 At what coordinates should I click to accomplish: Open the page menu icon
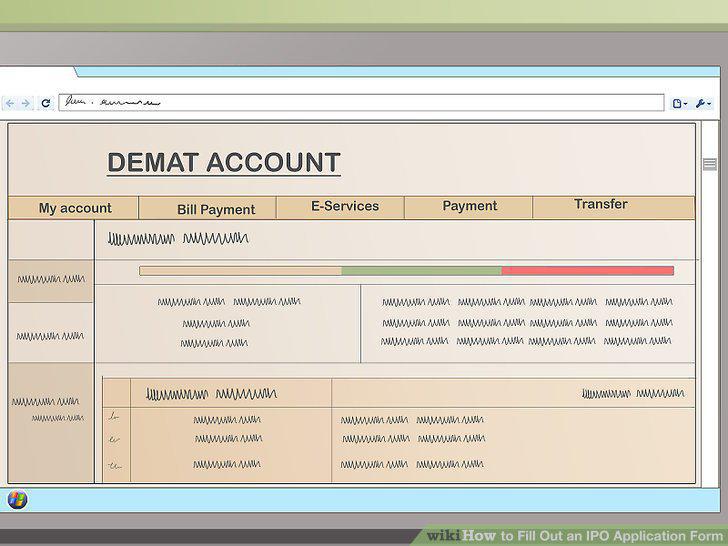point(680,104)
